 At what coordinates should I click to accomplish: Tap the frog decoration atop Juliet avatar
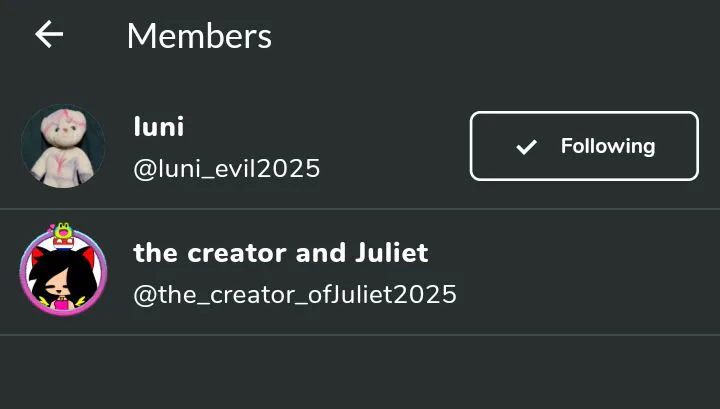tap(63, 232)
